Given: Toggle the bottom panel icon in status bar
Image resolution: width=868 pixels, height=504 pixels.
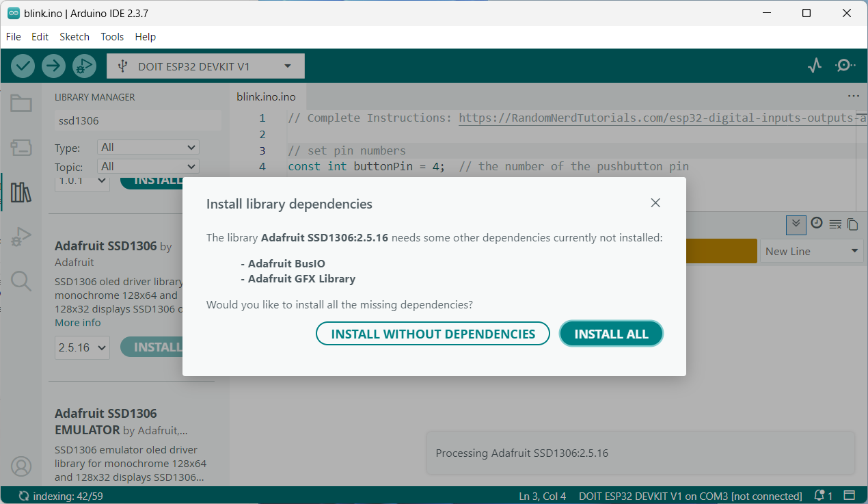Looking at the screenshot, I should click(x=850, y=496).
